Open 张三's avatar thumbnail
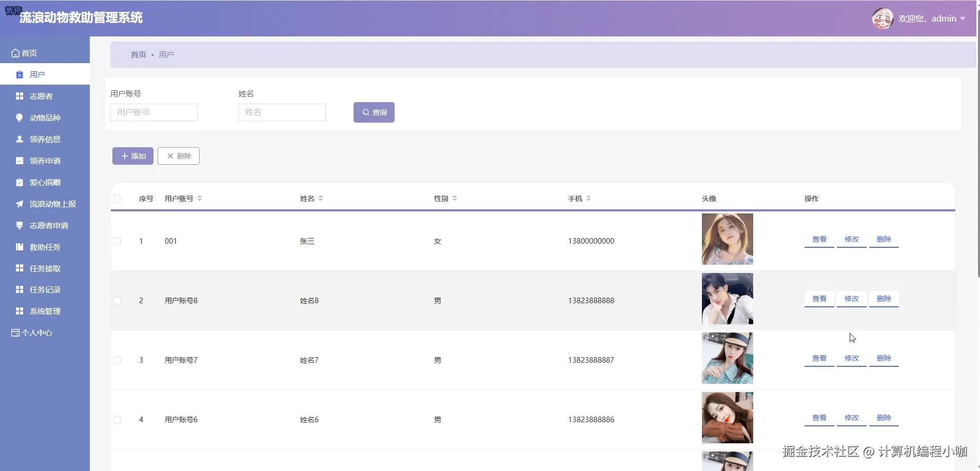The width and height of the screenshot is (980, 471). (x=728, y=239)
